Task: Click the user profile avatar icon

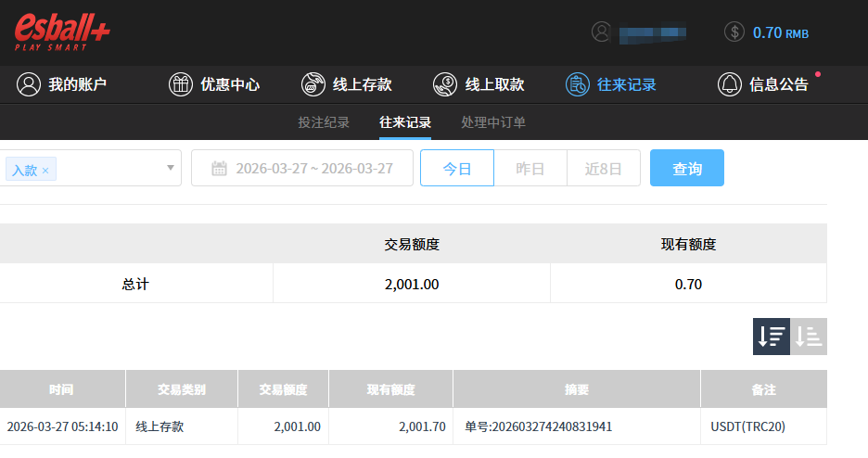Action: pos(603,32)
